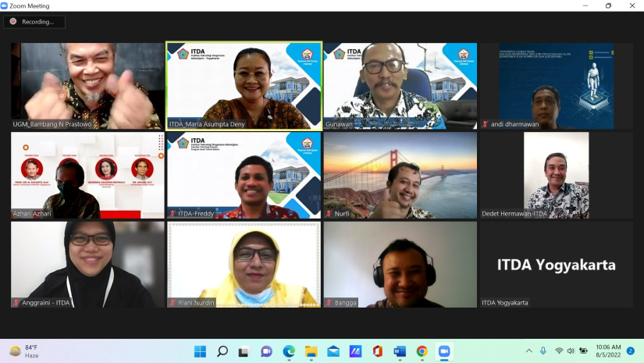Launch Microsoft Edge from the taskbar
644x363 pixels.
point(289,351)
